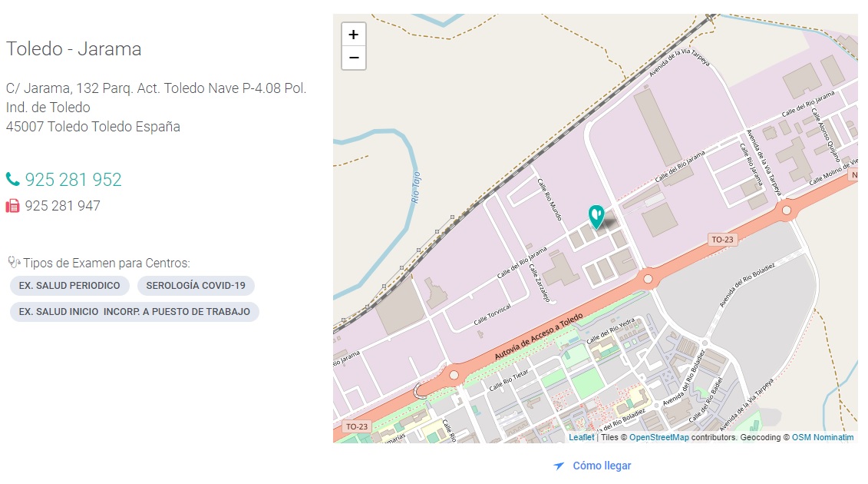Viewport: 868px width, 484px height.
Task: Click the stethoscope icon beside Tipos de Examen
Action: coord(13,263)
